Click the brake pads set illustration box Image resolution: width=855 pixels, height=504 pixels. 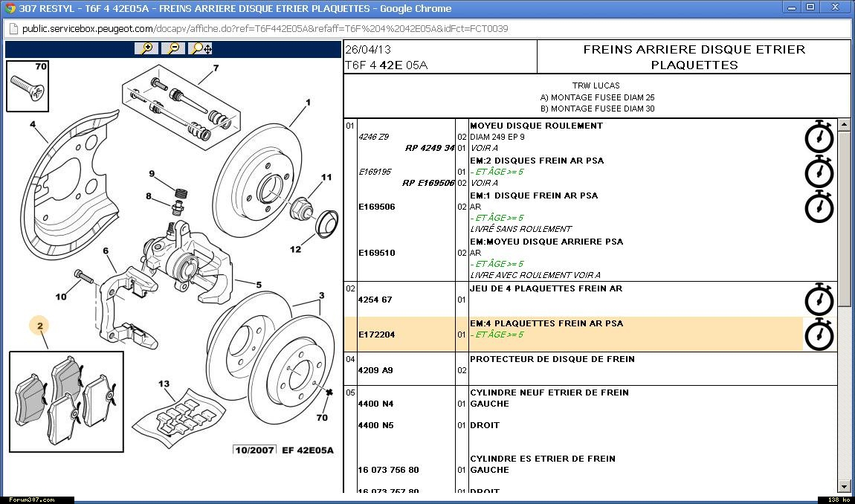coord(66,401)
